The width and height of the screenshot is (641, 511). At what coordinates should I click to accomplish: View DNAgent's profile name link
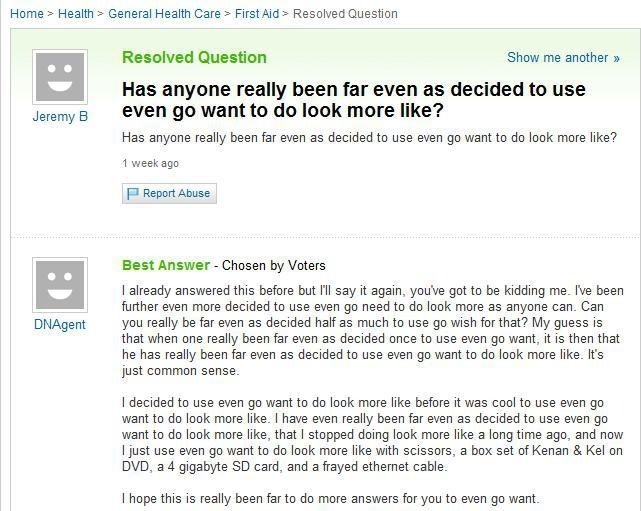(x=60, y=325)
